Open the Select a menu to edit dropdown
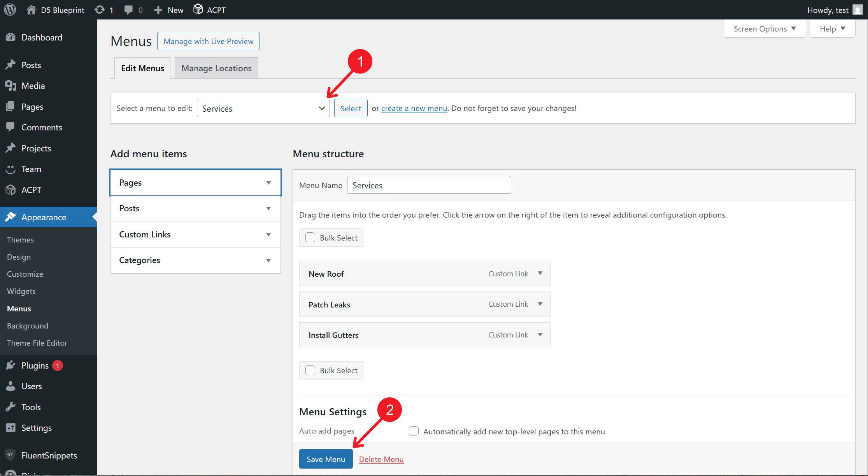 pyautogui.click(x=263, y=108)
